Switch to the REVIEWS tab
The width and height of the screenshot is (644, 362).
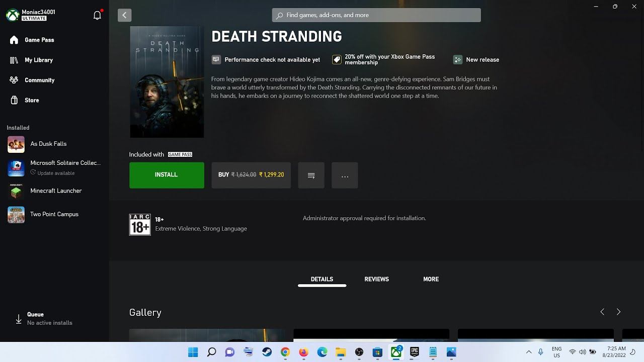pyautogui.click(x=377, y=279)
